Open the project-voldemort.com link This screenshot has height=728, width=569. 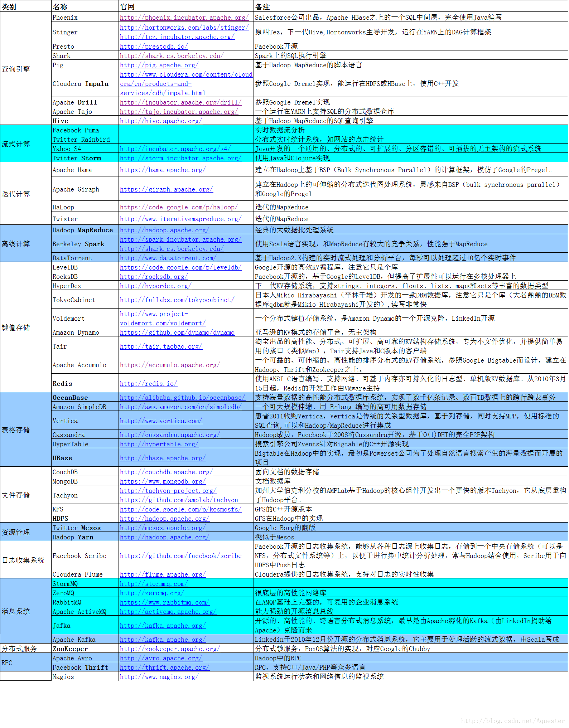[163, 319]
